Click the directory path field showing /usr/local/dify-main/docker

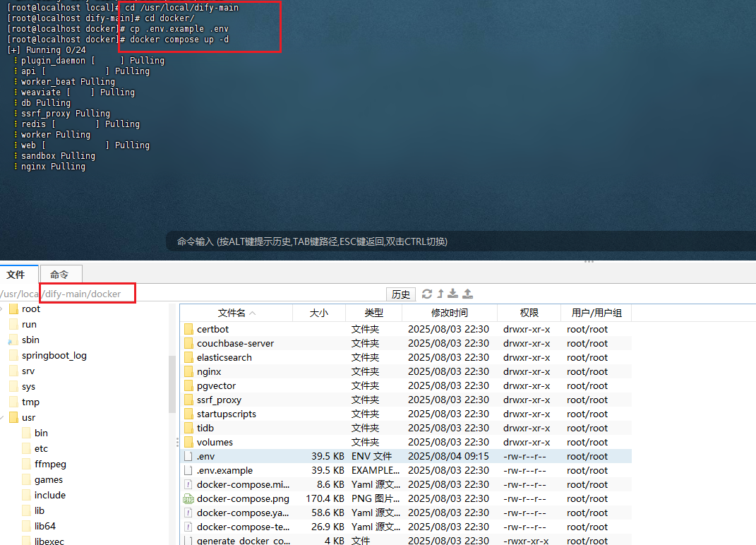(x=192, y=294)
